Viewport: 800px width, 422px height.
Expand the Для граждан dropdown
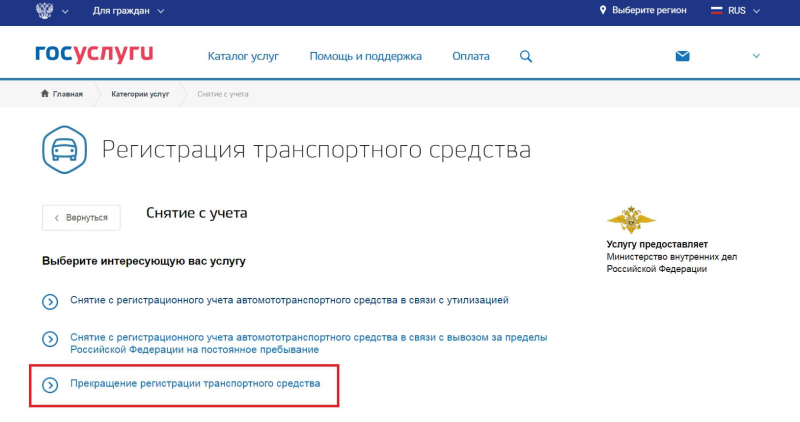click(128, 11)
